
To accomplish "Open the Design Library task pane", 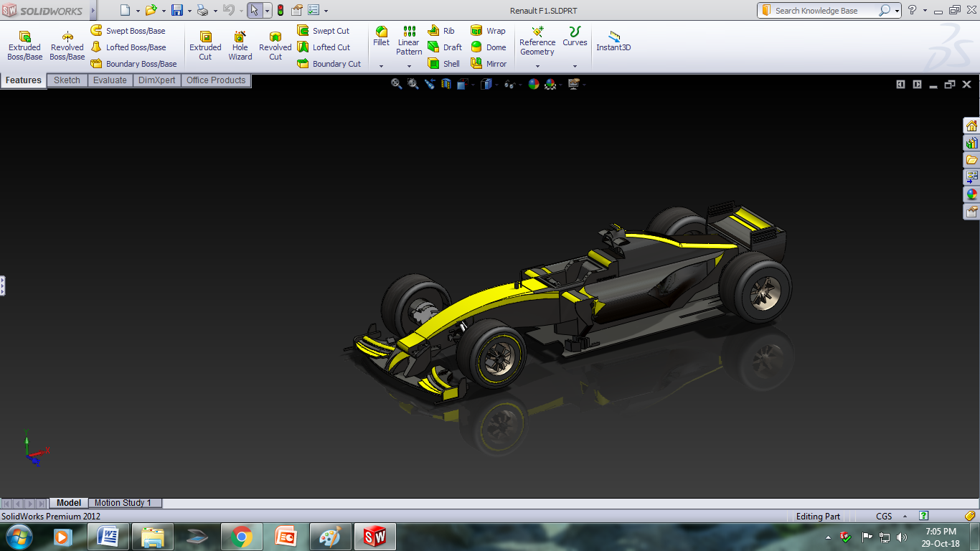I will (971, 143).
